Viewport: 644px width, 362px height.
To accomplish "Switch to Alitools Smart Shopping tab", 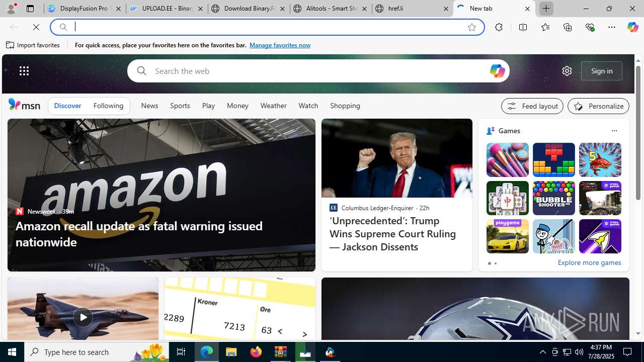I will (x=331, y=9).
